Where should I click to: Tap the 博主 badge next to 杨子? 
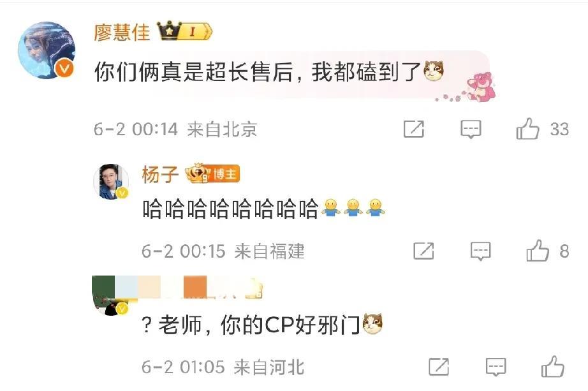(212, 173)
